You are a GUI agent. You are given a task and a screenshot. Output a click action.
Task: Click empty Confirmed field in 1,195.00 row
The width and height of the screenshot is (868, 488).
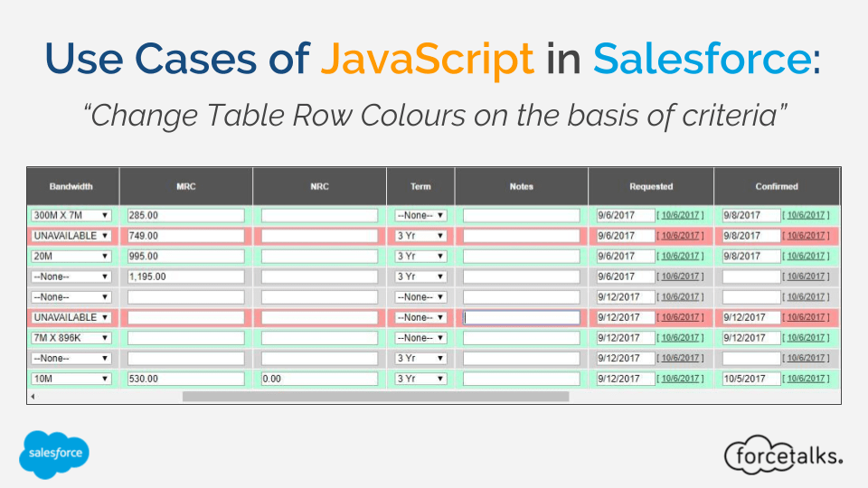pos(751,277)
